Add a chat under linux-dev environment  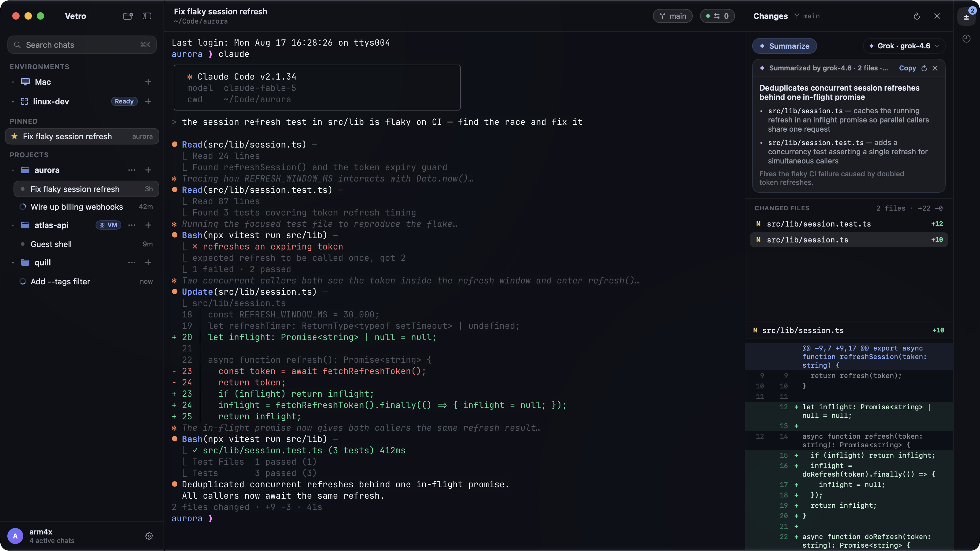(x=148, y=101)
